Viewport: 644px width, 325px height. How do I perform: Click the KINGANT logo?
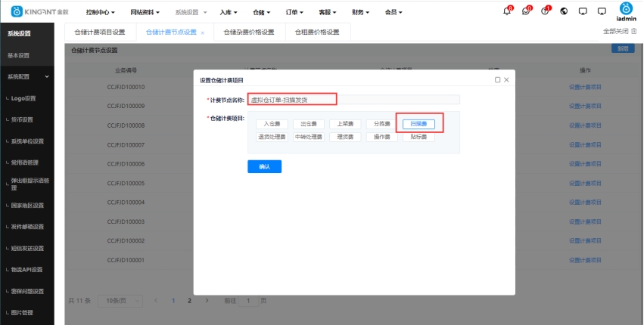39,12
